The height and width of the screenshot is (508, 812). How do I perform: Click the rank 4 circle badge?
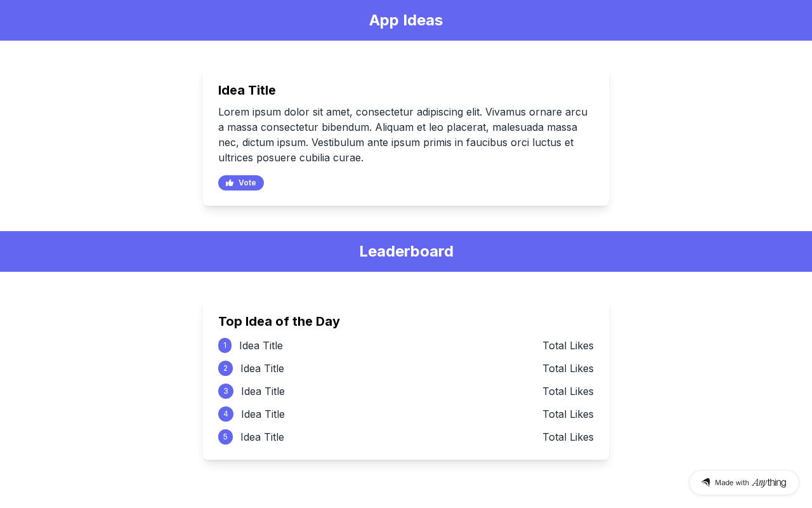click(226, 414)
